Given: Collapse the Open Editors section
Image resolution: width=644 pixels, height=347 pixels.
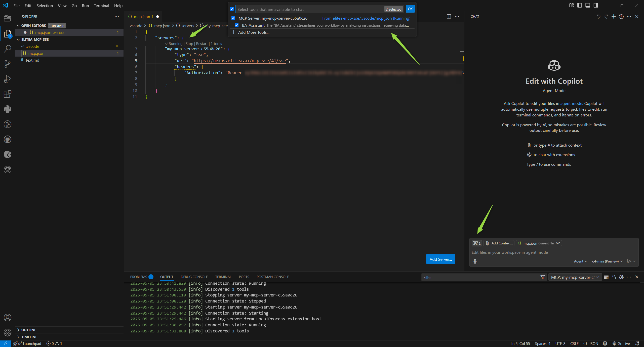Looking at the screenshot, I should click(33, 26).
